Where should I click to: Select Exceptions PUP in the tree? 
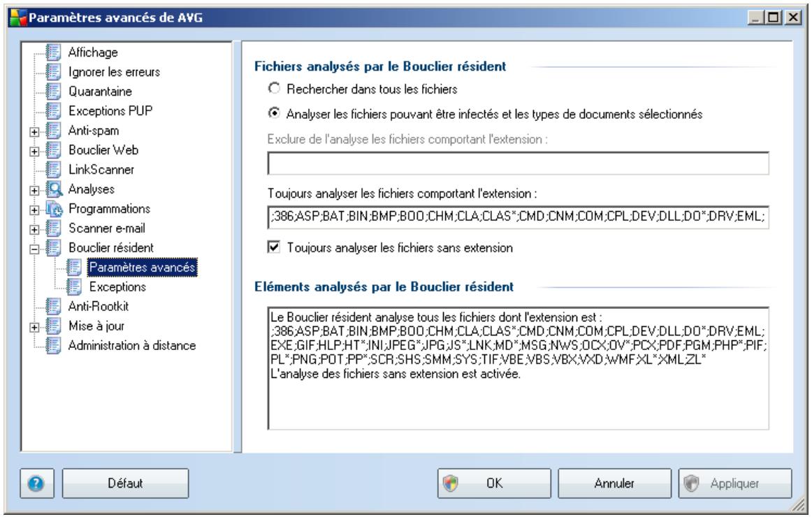[x=110, y=111]
